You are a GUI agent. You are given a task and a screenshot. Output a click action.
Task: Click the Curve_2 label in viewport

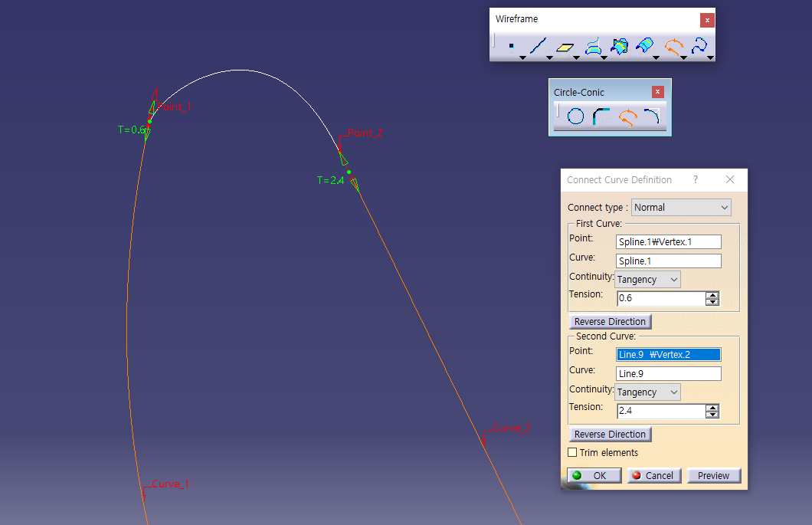point(512,428)
